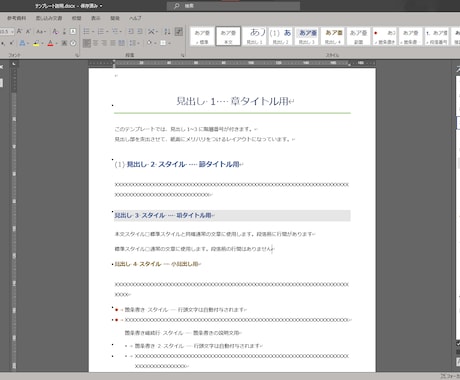This screenshot has width=460, height=380.
Task: Open the 差し込み文書 ribbon tab
Action: tap(49, 18)
